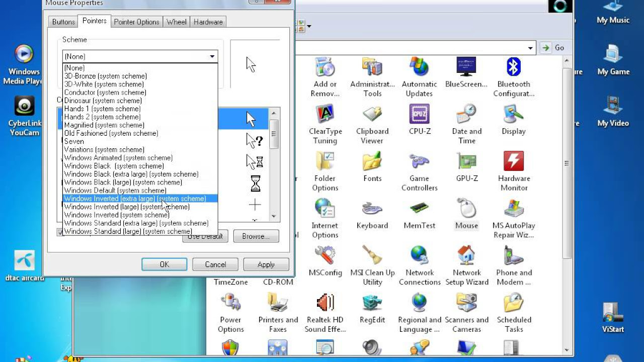Viewport: 644px width, 362px height.
Task: Switch to the Buttons tab
Action: coord(63,22)
